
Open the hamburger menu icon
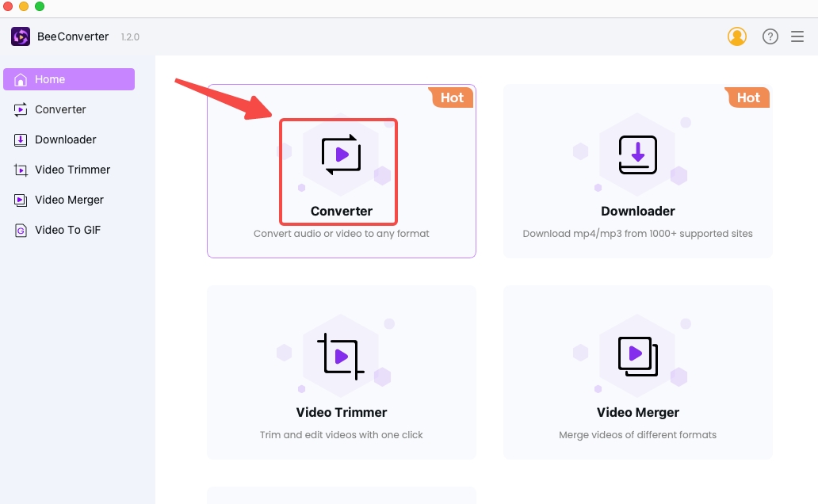click(797, 36)
